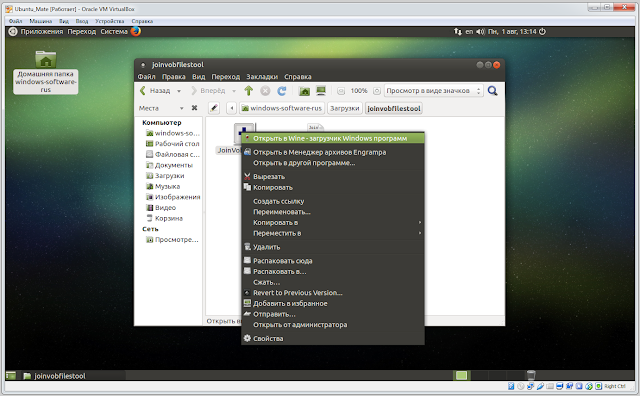The image size is (640, 396).
Task: Select Вырезать in context menu
Action: point(333,177)
